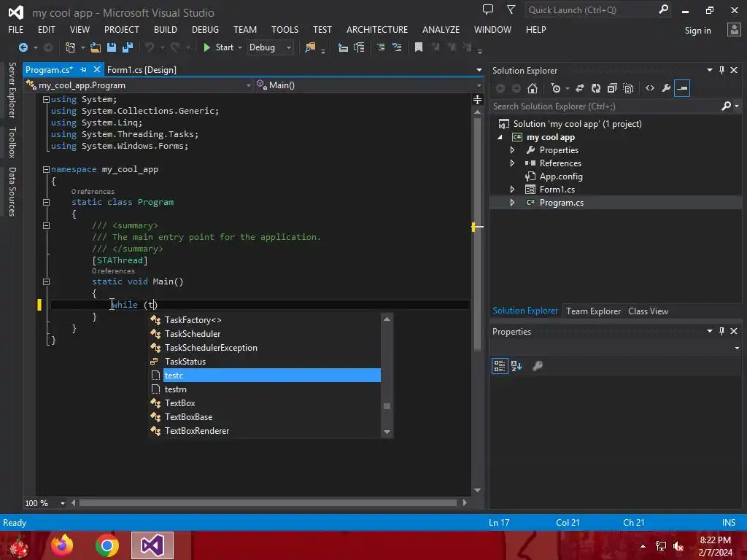This screenshot has height=560, width=747.
Task: Click the Categorized icon in Properties panel
Action: pos(500,366)
